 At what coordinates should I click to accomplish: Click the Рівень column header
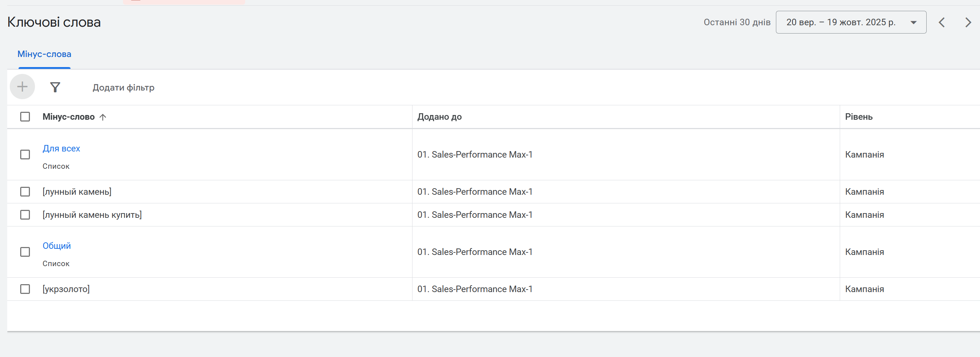858,117
